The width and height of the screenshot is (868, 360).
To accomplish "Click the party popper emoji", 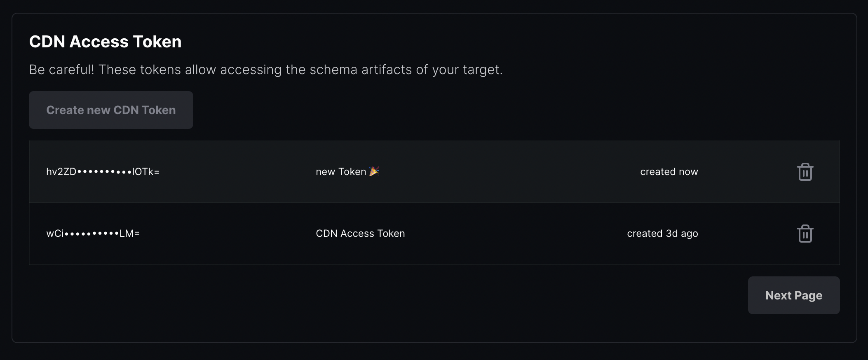I will [x=374, y=171].
